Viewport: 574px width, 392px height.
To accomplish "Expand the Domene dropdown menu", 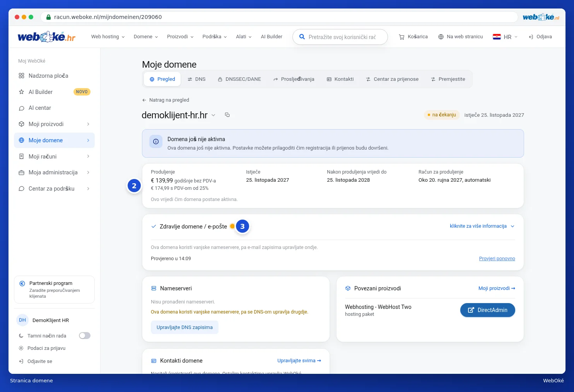I will click(146, 37).
